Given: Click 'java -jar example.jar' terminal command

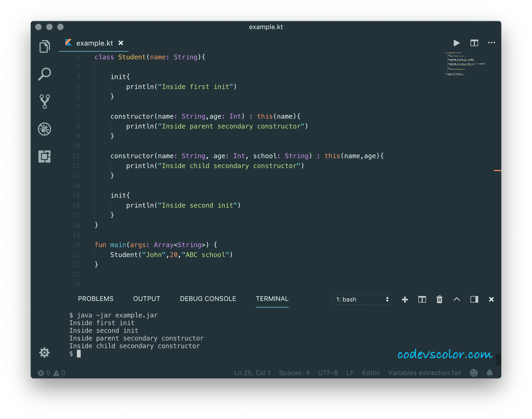Looking at the screenshot, I should (117, 315).
